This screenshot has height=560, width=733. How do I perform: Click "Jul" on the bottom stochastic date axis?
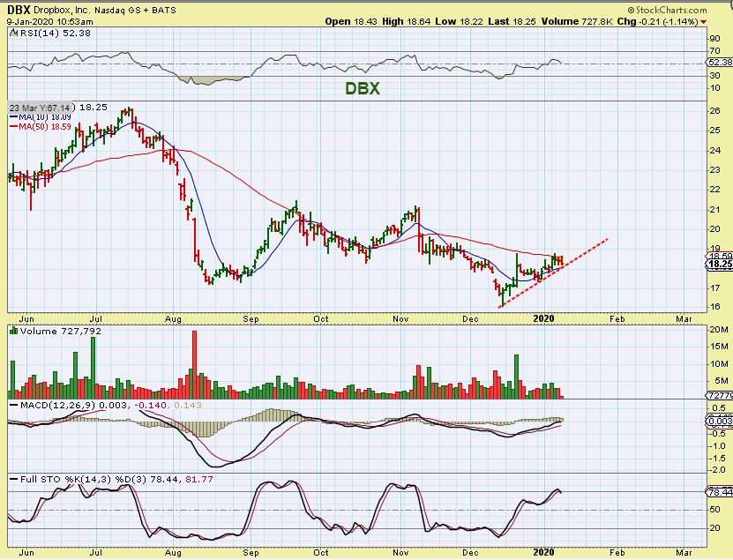(96, 553)
